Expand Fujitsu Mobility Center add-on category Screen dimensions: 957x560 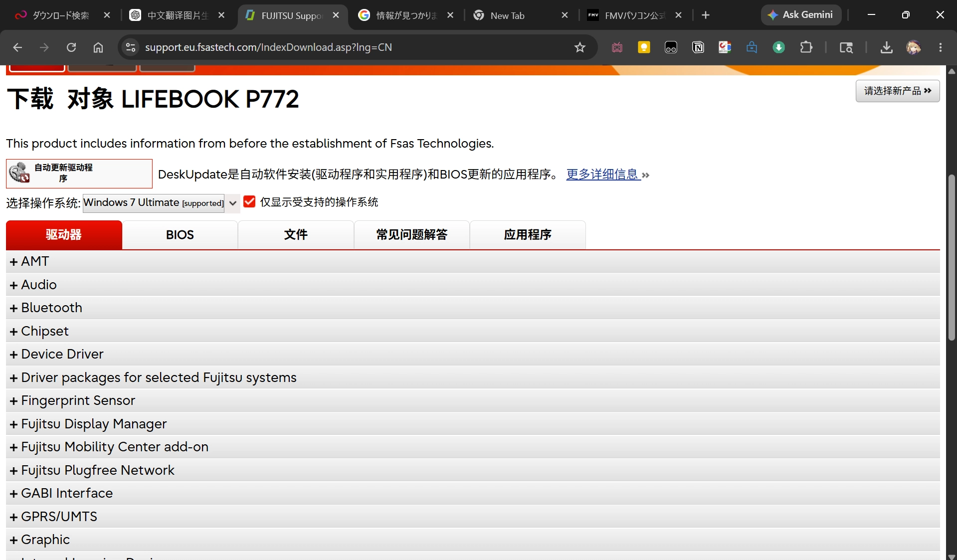tap(473, 447)
